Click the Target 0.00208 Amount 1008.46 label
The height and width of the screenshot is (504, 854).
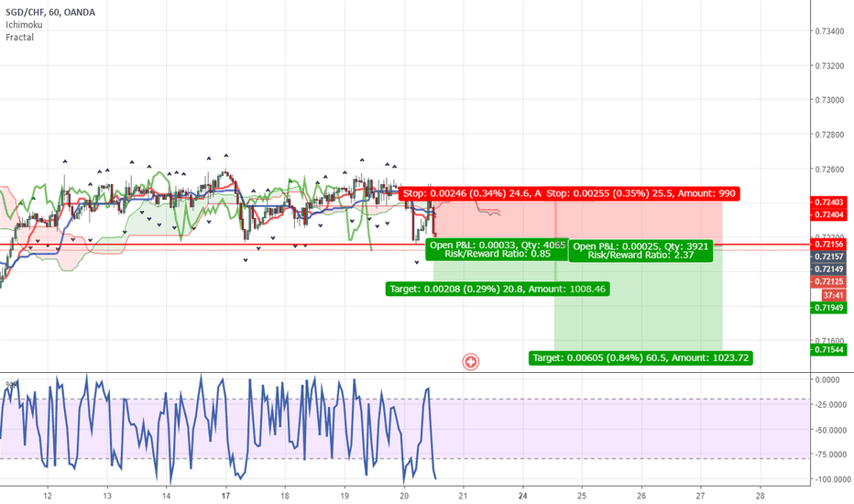click(498, 289)
